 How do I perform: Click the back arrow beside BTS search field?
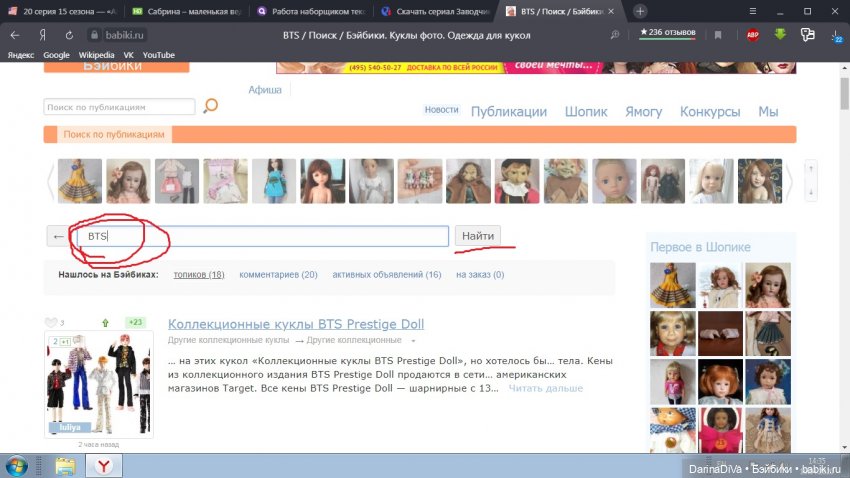click(x=59, y=236)
